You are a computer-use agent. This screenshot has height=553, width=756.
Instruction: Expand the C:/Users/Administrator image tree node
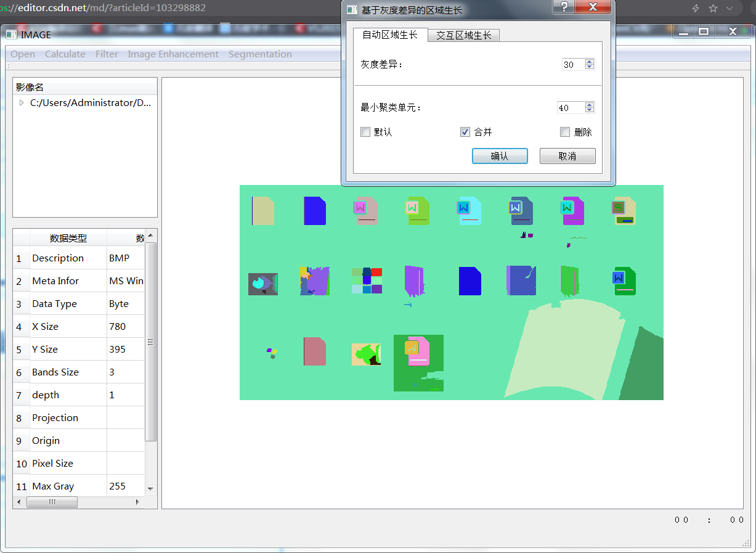click(x=20, y=102)
